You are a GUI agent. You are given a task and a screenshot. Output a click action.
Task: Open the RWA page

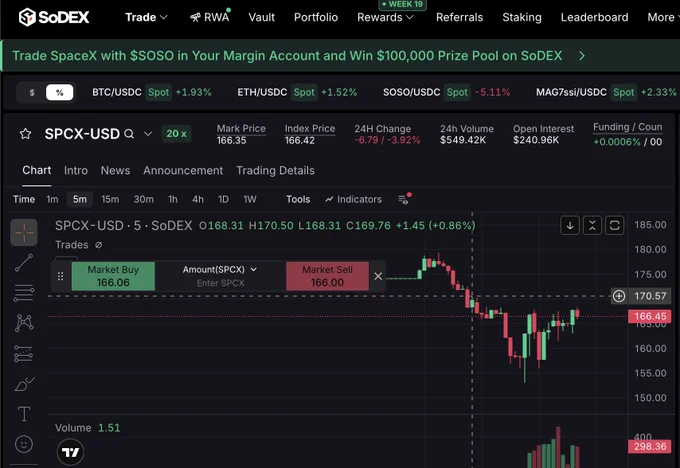(x=210, y=17)
